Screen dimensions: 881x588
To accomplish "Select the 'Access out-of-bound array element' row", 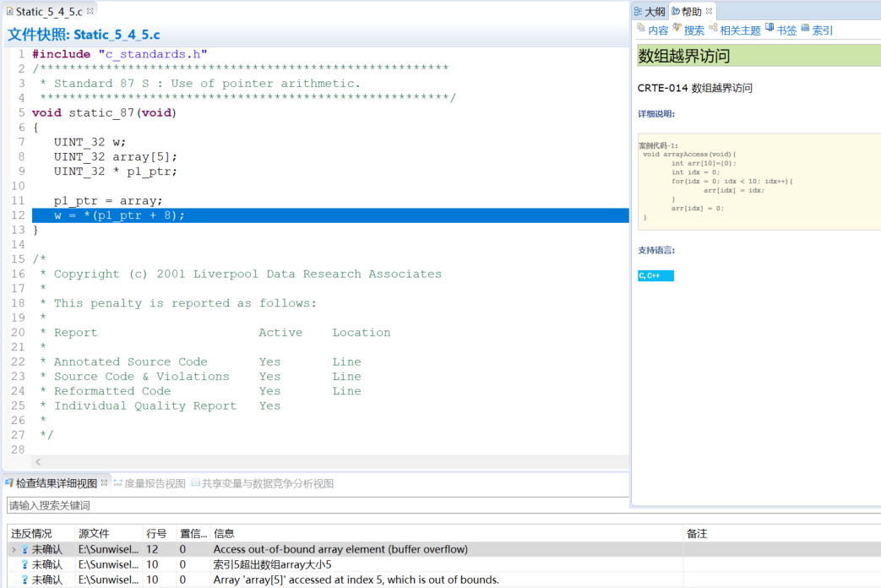I will [443, 549].
